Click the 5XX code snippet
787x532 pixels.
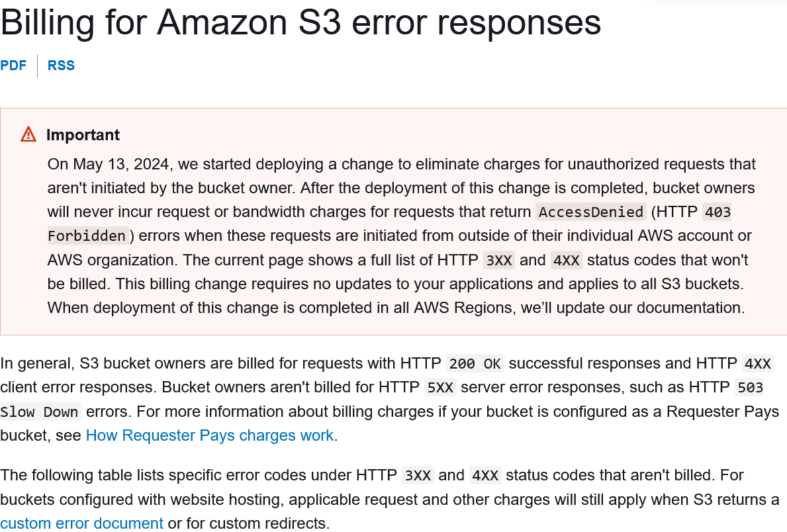click(x=440, y=388)
